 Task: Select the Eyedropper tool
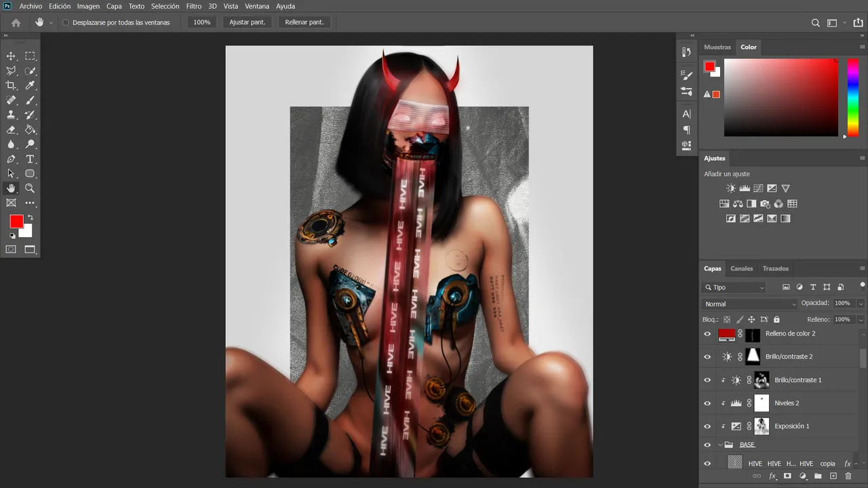(30, 85)
